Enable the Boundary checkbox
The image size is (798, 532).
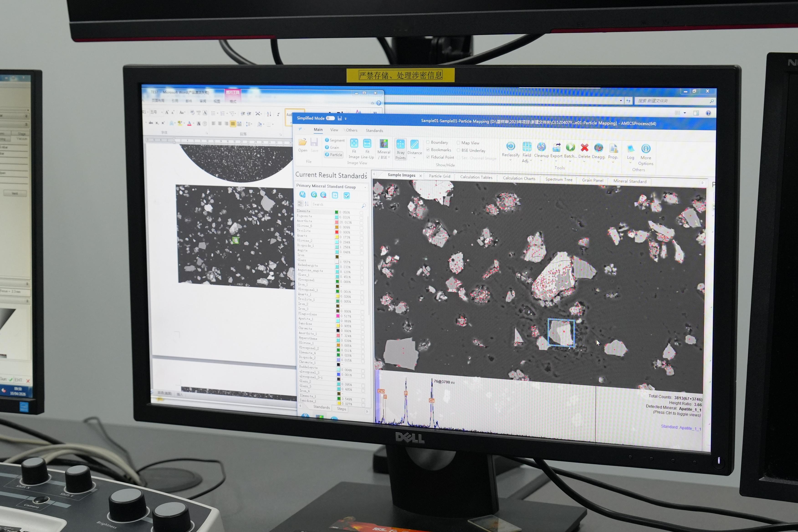pos(428,142)
